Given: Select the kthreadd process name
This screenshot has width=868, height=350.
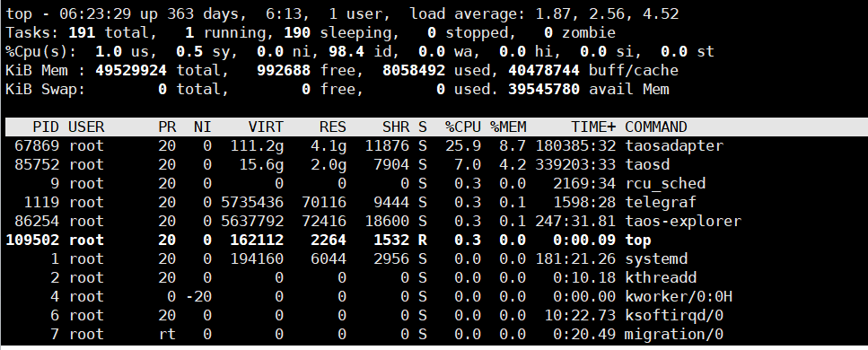Looking at the screenshot, I should pos(661,278).
